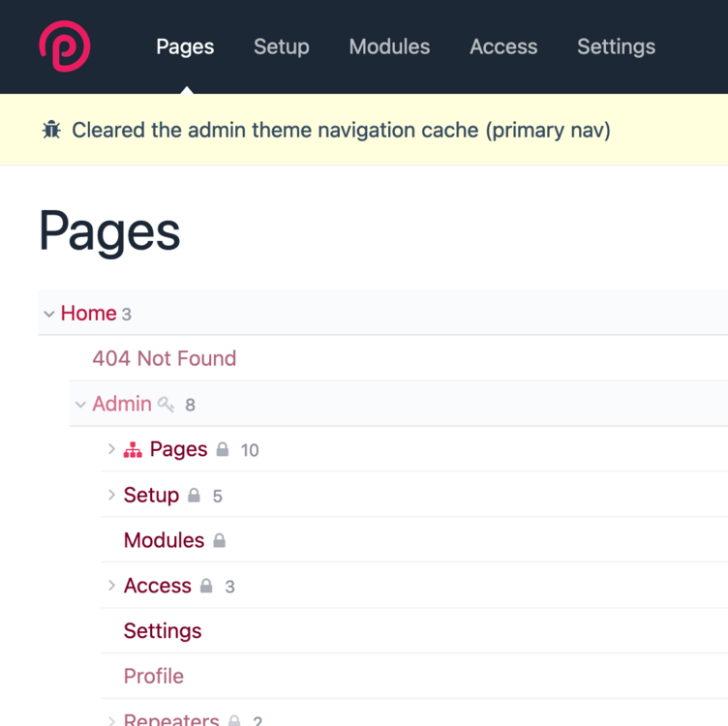The height and width of the screenshot is (726, 728).
Task: Click the lock icon next to Setup
Action: (194, 496)
